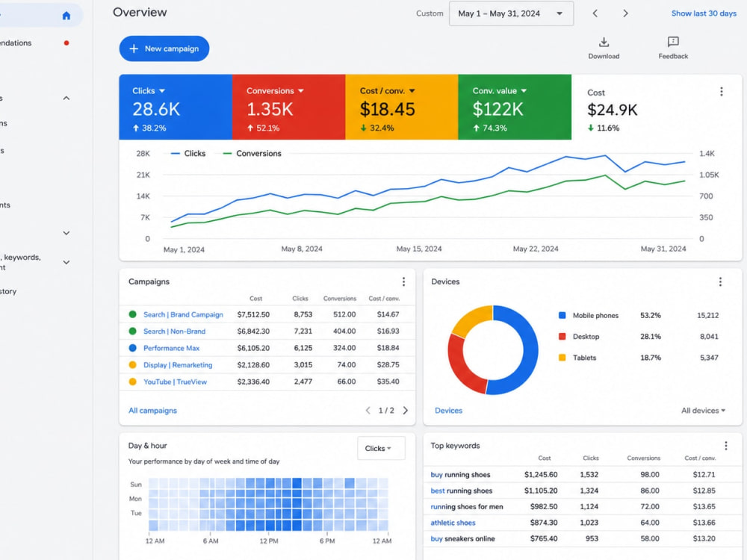Open Performance Max campaign link
Screen dimensions: 747x560
point(171,348)
